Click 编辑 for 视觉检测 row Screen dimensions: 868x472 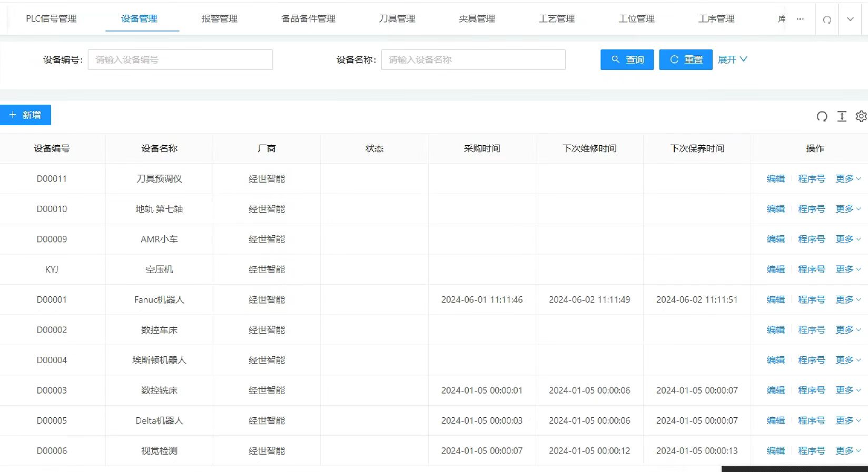coord(776,451)
